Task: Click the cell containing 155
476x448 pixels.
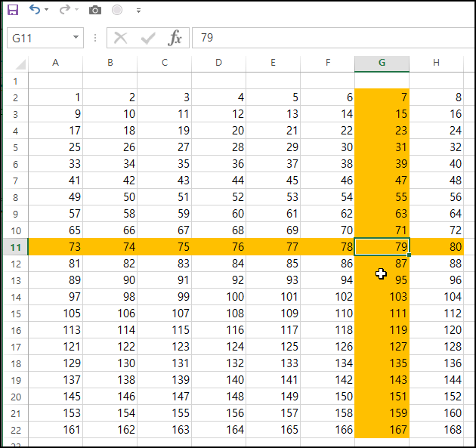Action: click(x=164, y=412)
